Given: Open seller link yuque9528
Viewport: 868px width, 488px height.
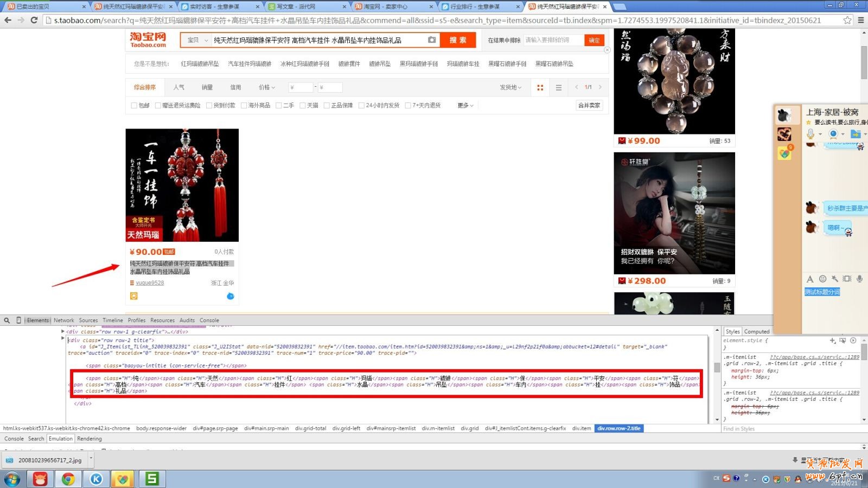Looking at the screenshot, I should click(x=150, y=283).
